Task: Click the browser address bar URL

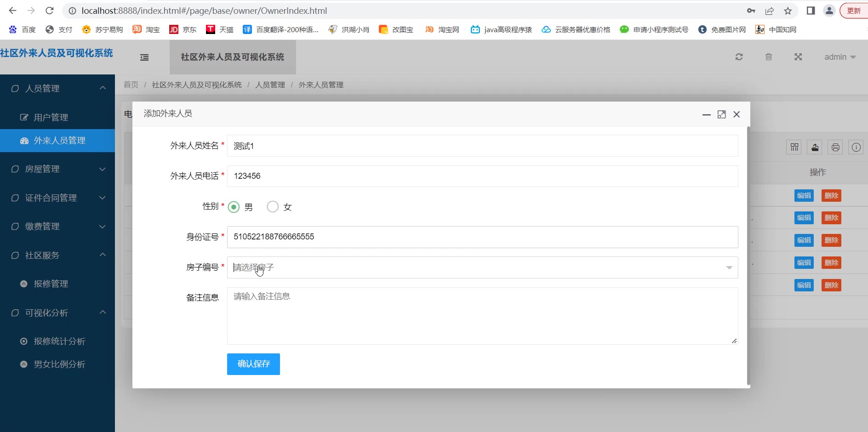Action: (x=204, y=11)
